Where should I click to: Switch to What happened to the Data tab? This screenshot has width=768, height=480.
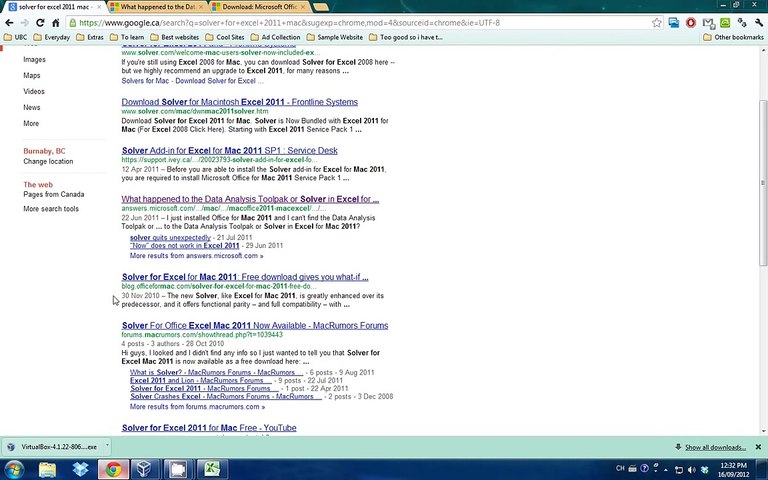pos(158,7)
